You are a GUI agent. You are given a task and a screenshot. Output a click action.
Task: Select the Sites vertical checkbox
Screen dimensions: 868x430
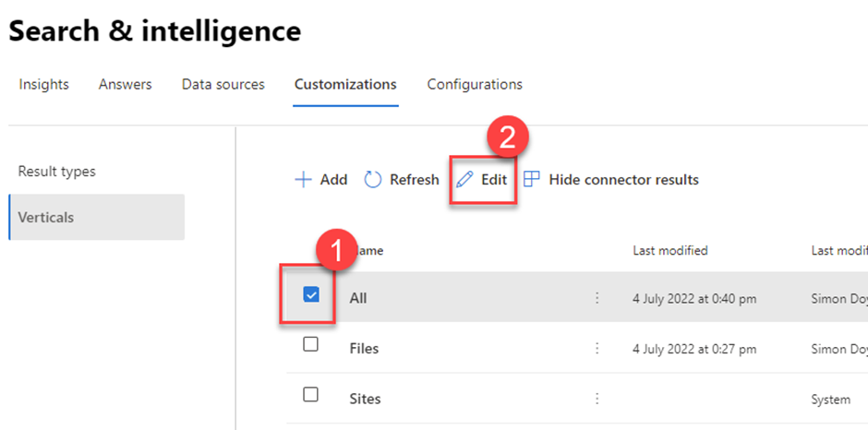click(311, 394)
